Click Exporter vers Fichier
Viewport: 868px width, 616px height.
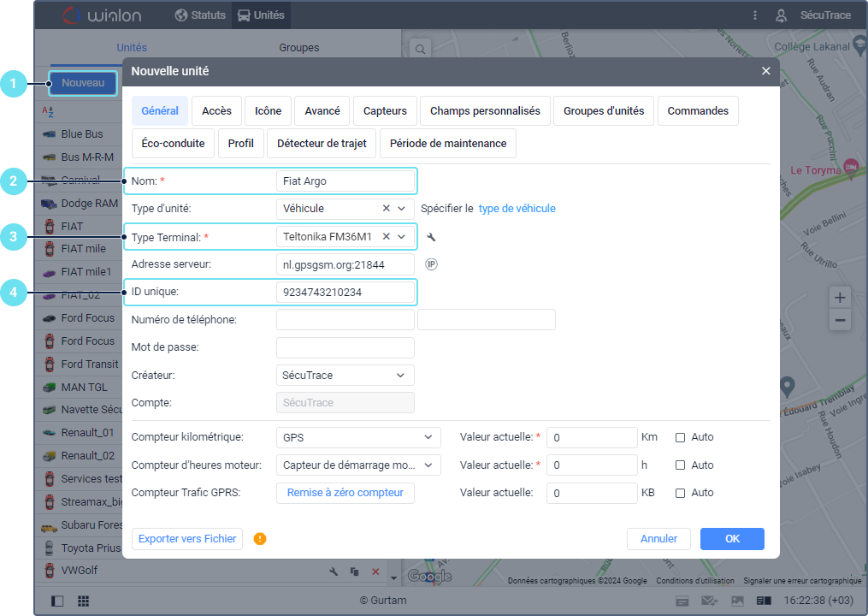(187, 538)
